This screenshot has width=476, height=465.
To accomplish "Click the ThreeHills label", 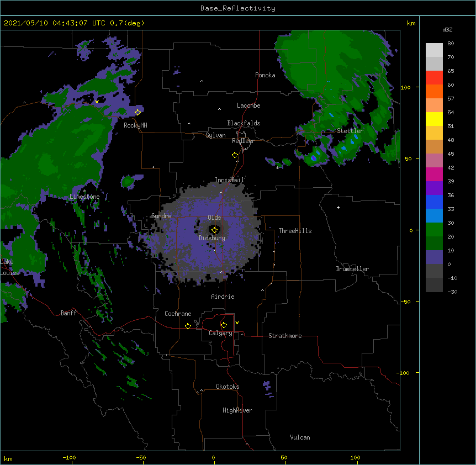I will pyautogui.click(x=295, y=231).
